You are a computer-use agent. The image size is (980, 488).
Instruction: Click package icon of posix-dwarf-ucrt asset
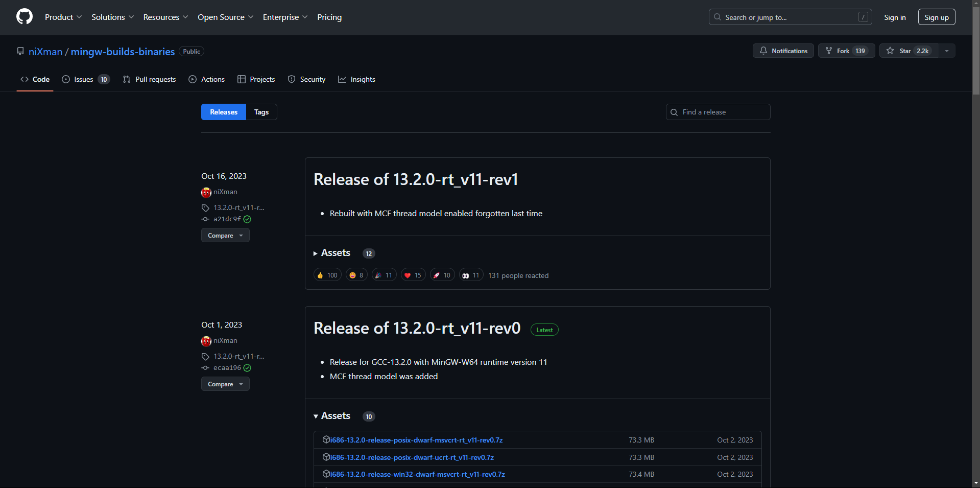[326, 457]
